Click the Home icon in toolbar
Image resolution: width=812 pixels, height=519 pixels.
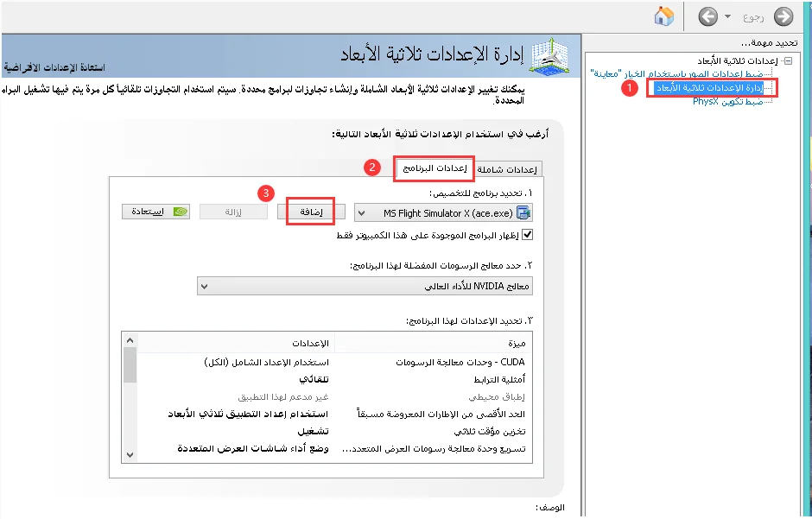click(x=664, y=16)
